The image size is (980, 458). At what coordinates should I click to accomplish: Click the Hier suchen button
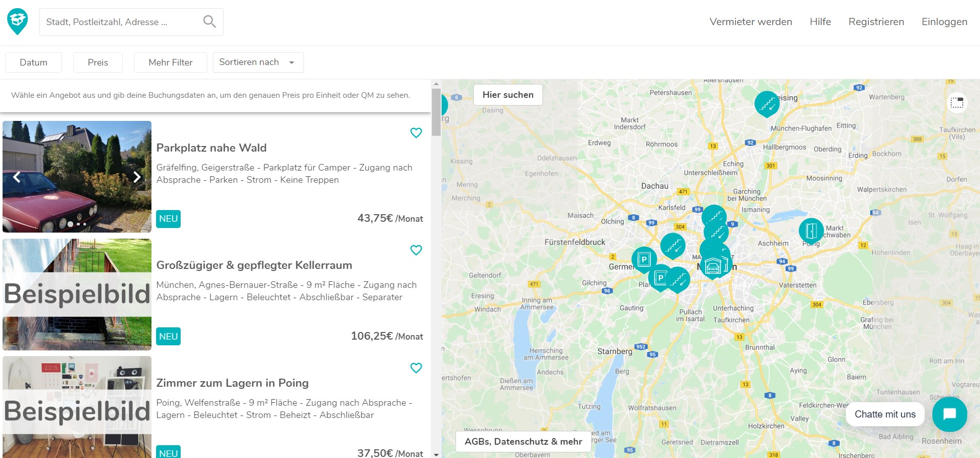(x=508, y=95)
